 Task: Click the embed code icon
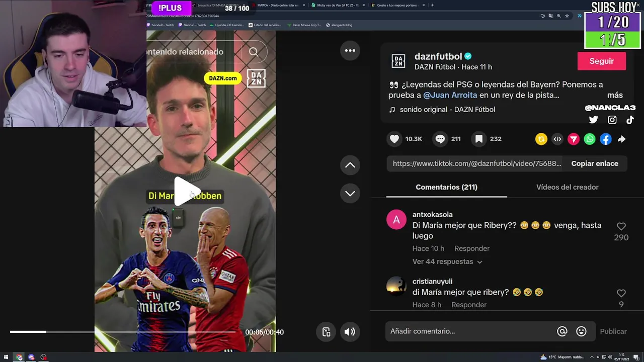pyautogui.click(x=557, y=139)
